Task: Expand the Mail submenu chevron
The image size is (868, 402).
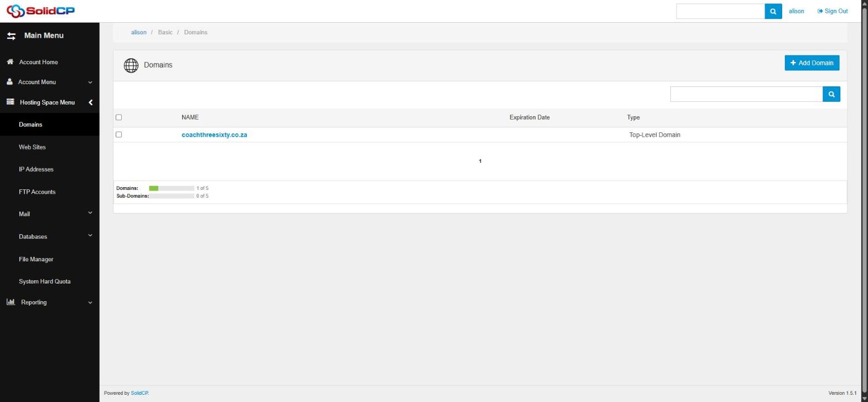Action: (90, 213)
